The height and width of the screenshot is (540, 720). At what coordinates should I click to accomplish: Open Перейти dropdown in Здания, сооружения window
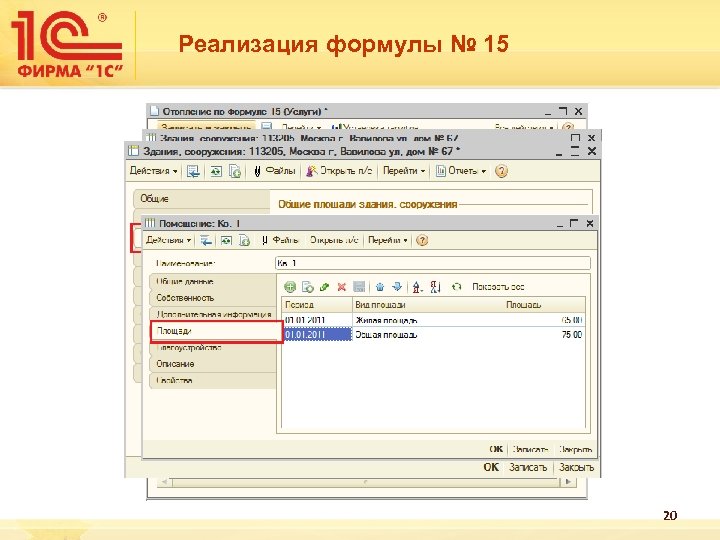pyautogui.click(x=404, y=171)
